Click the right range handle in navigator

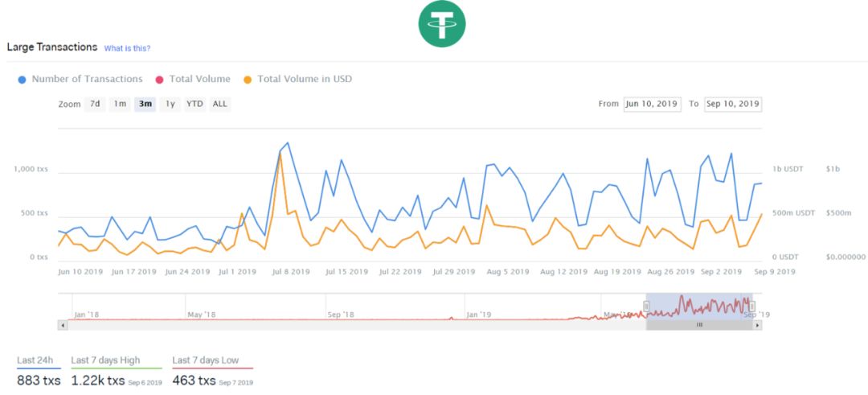click(x=751, y=307)
